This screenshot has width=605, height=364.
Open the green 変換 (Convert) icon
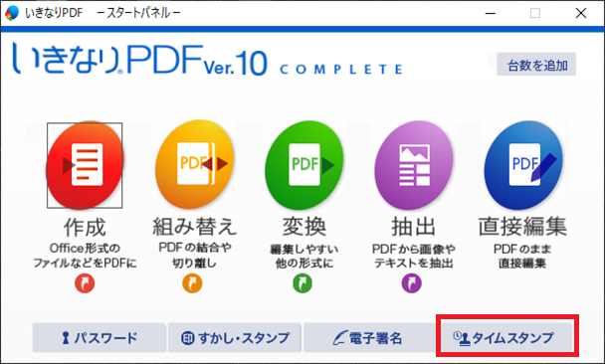[304, 165]
